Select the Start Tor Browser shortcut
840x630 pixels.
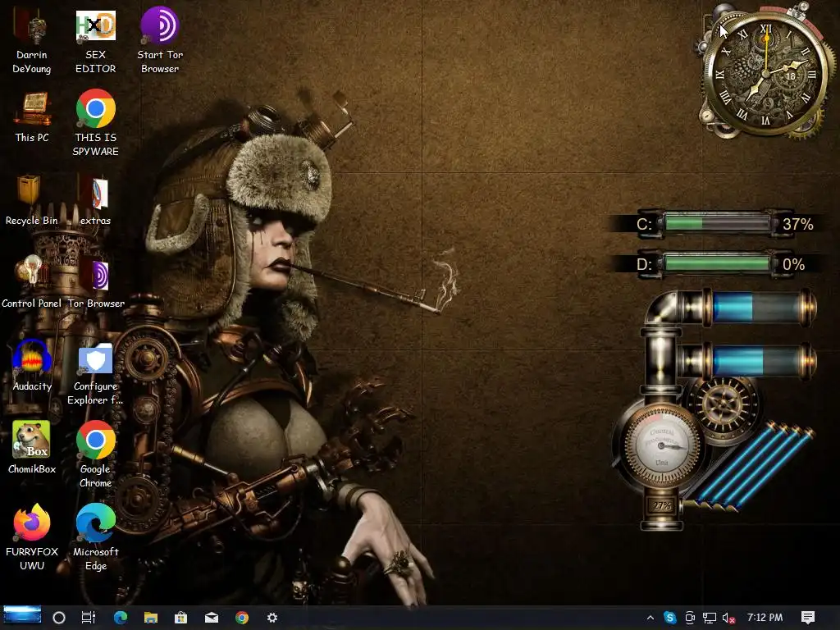(x=160, y=41)
